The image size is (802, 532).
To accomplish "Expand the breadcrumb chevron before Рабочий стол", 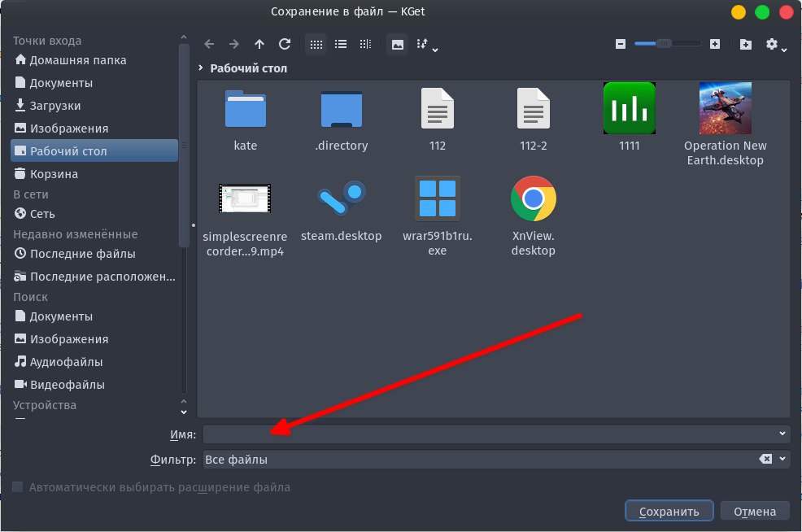I will pos(200,68).
